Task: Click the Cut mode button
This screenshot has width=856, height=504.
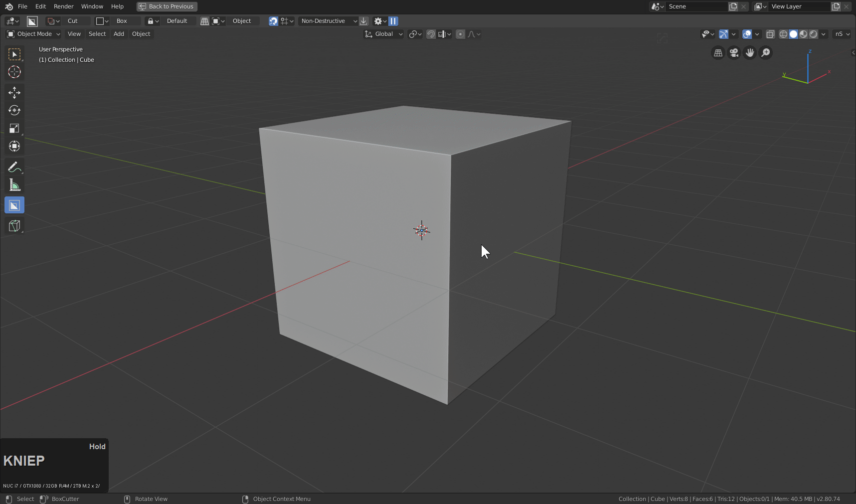Action: tap(73, 21)
